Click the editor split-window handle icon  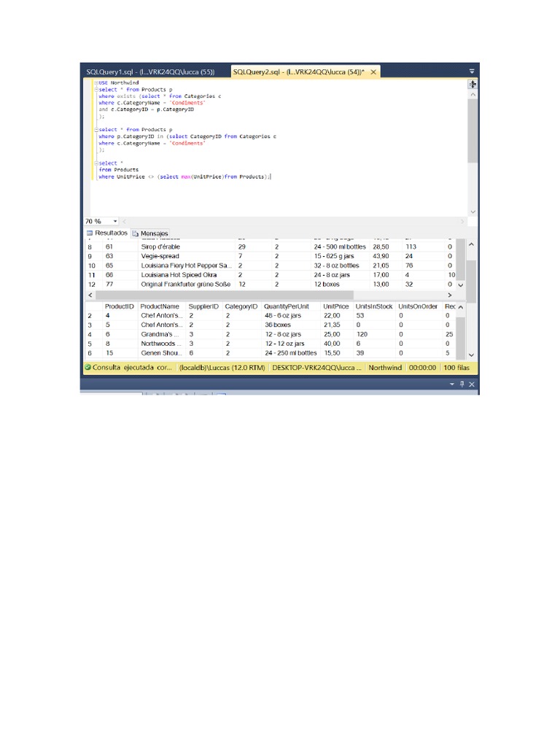click(x=472, y=84)
